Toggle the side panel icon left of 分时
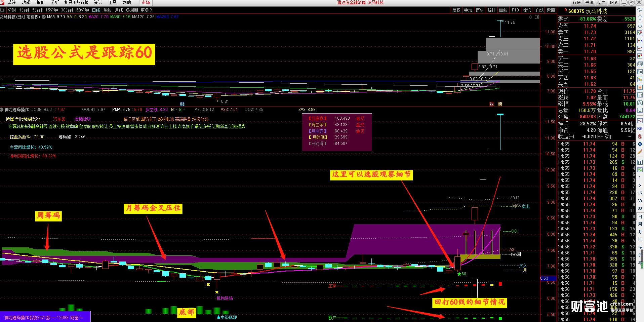 click(x=3, y=10)
